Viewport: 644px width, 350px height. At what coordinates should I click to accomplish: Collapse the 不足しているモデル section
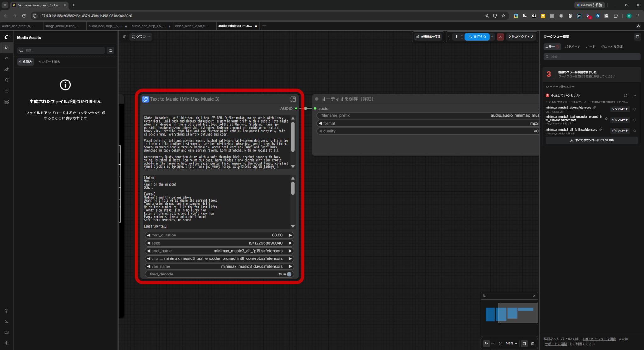click(635, 95)
